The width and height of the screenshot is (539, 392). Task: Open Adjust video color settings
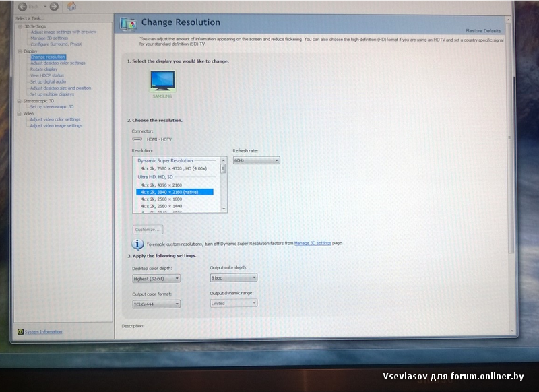point(55,119)
